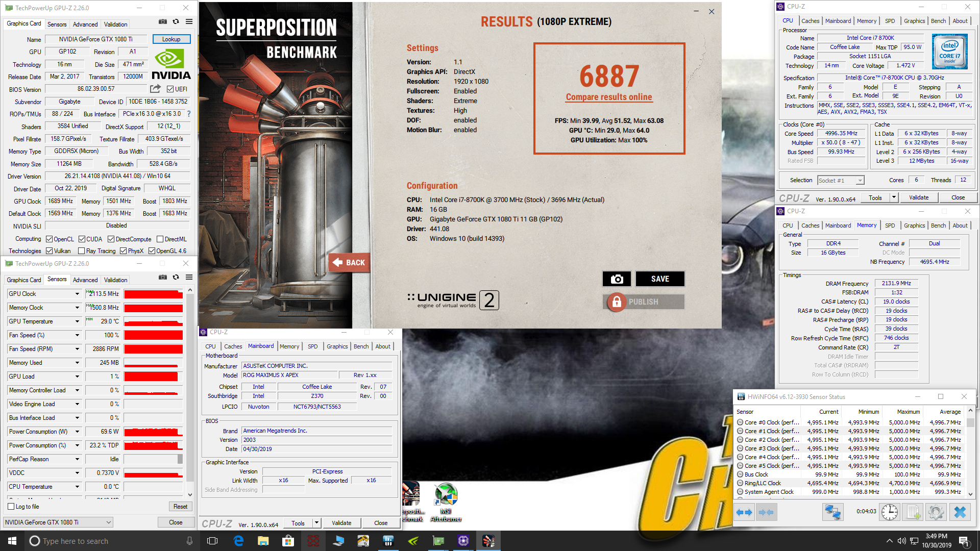This screenshot has width=980, height=551.
Task: Expand the GPU Clock sensor dropdown
Action: click(x=77, y=294)
